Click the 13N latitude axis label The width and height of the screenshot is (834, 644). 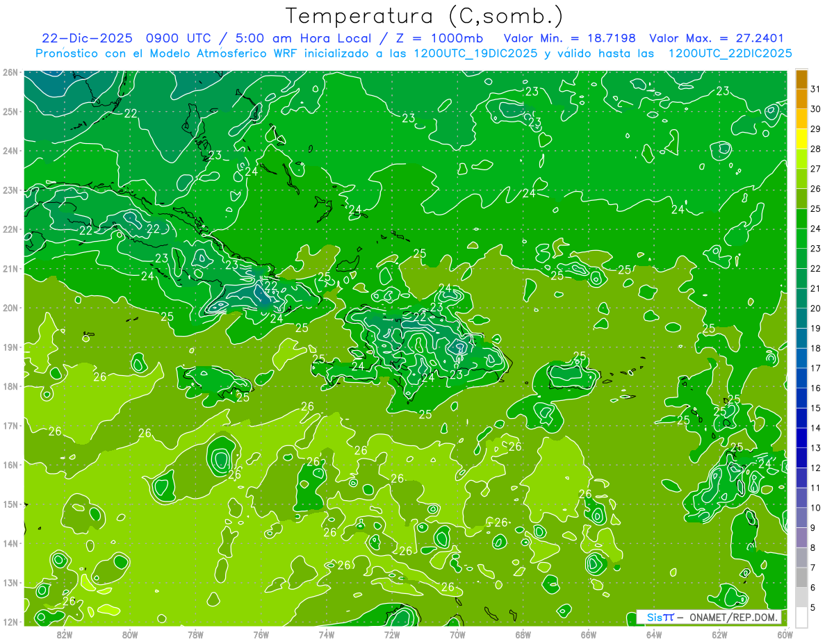coord(10,582)
